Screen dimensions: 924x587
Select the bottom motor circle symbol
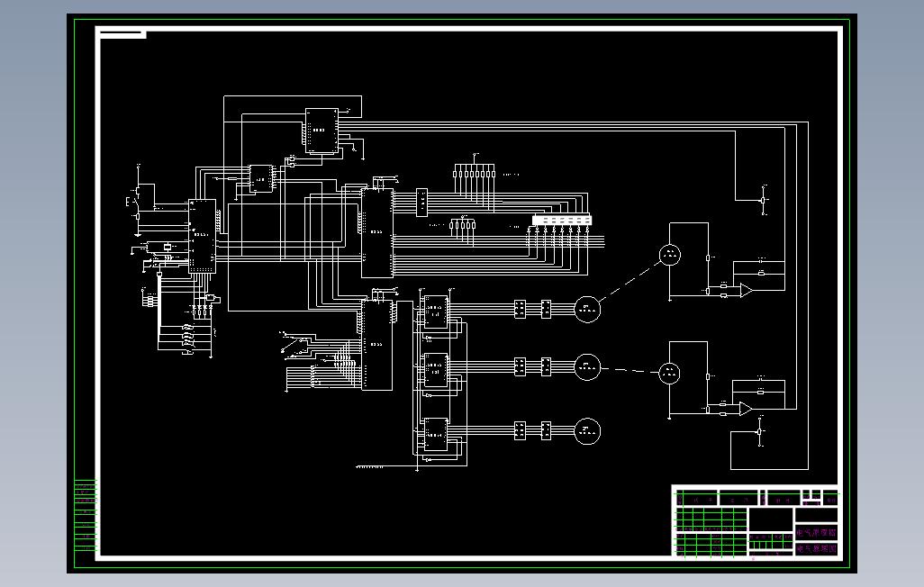tap(587, 431)
